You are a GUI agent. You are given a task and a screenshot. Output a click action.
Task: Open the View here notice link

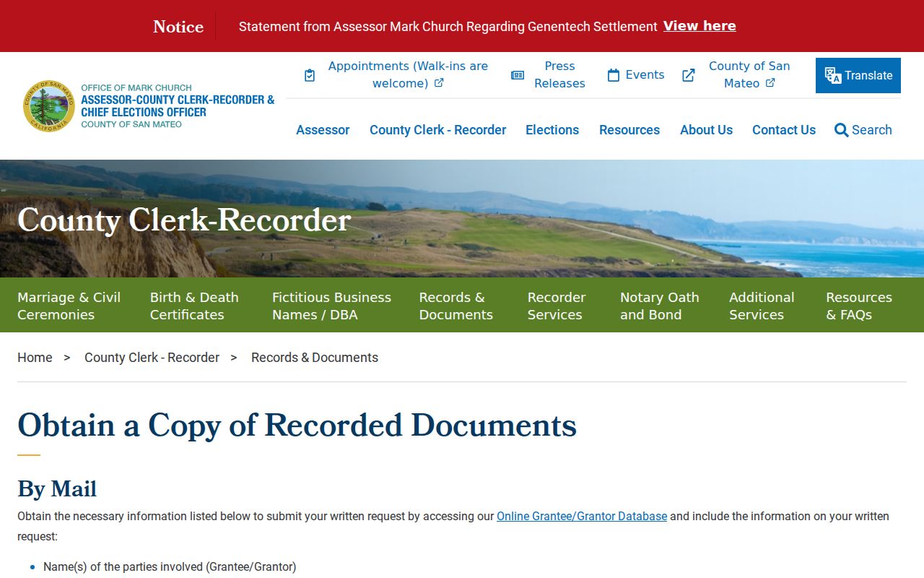pyautogui.click(x=699, y=26)
